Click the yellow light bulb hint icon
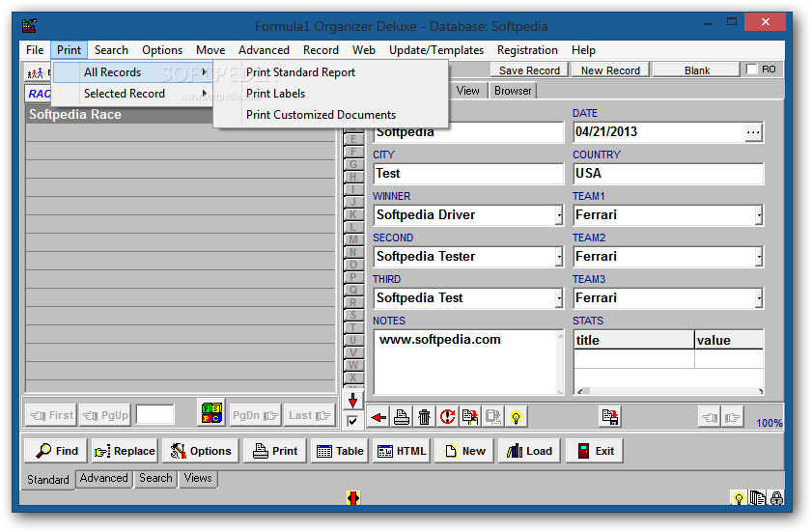812x532 pixels. (516, 417)
